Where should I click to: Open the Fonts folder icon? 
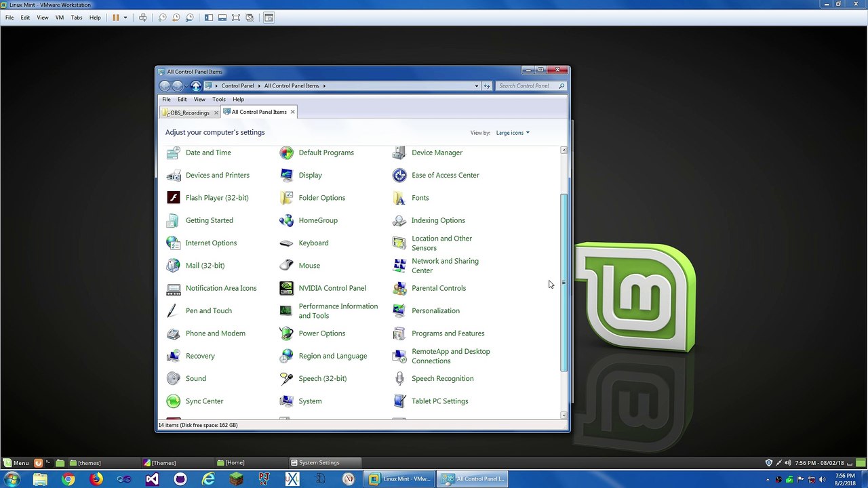399,198
